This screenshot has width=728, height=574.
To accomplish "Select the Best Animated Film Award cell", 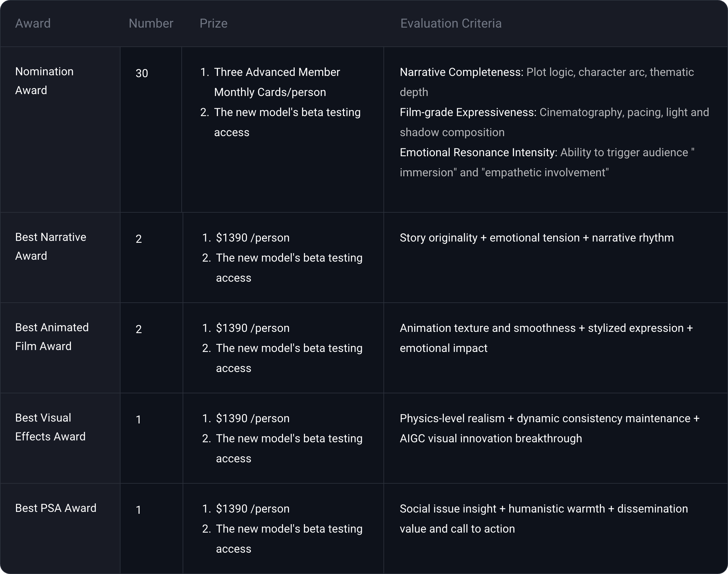I will coord(52,337).
